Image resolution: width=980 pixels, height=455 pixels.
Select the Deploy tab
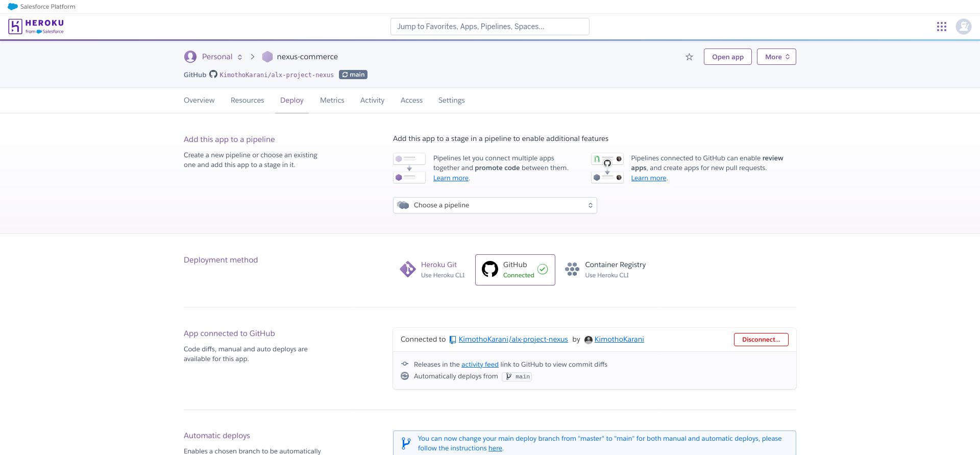coord(292,100)
